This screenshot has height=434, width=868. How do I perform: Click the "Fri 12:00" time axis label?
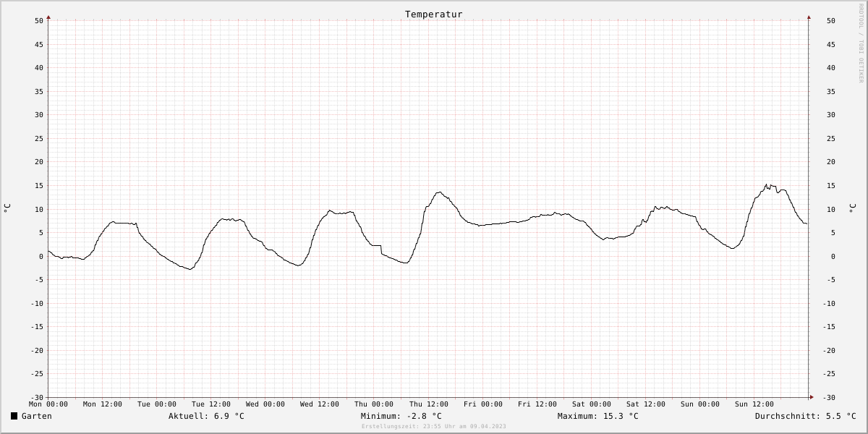(x=537, y=404)
